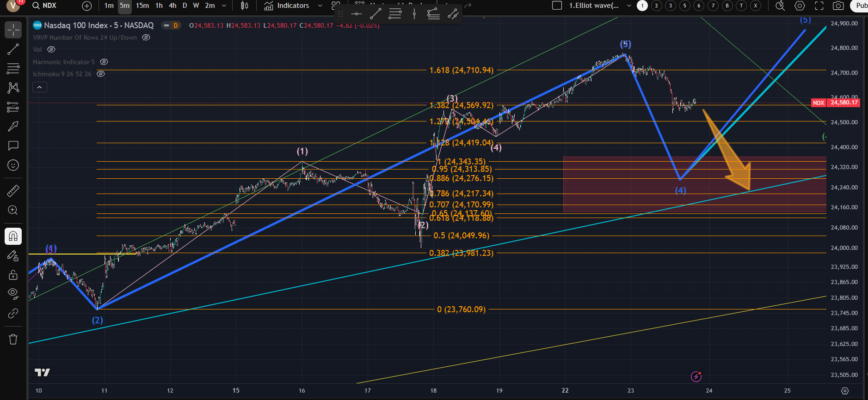This screenshot has width=868, height=400.
Task: Select the 4h timeframe
Action: pos(172,6)
